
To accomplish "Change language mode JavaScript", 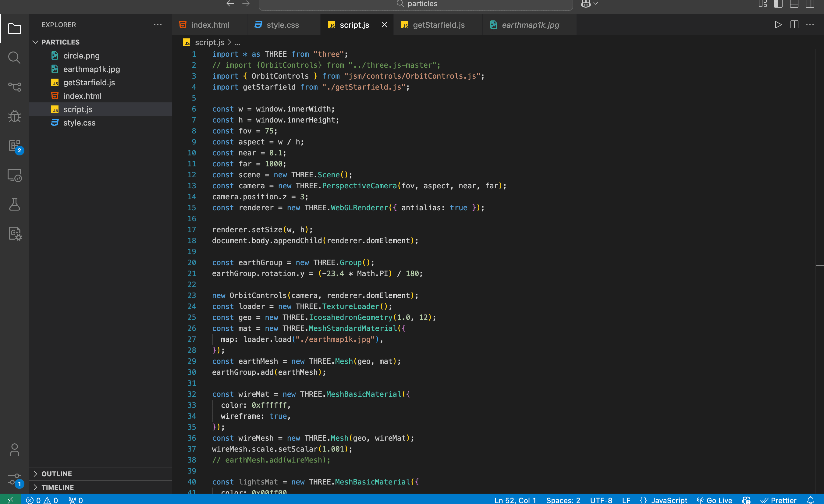I will coord(669,500).
